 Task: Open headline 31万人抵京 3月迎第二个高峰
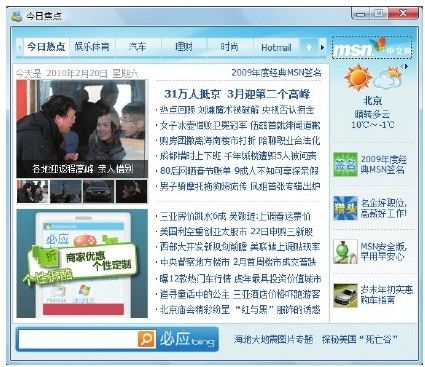[x=237, y=94]
